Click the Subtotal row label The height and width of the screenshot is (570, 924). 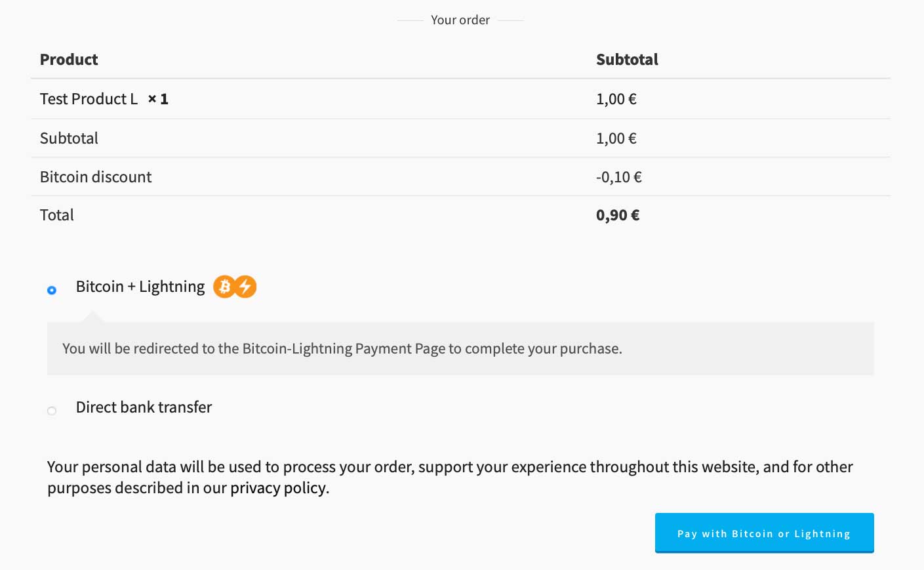(x=69, y=138)
